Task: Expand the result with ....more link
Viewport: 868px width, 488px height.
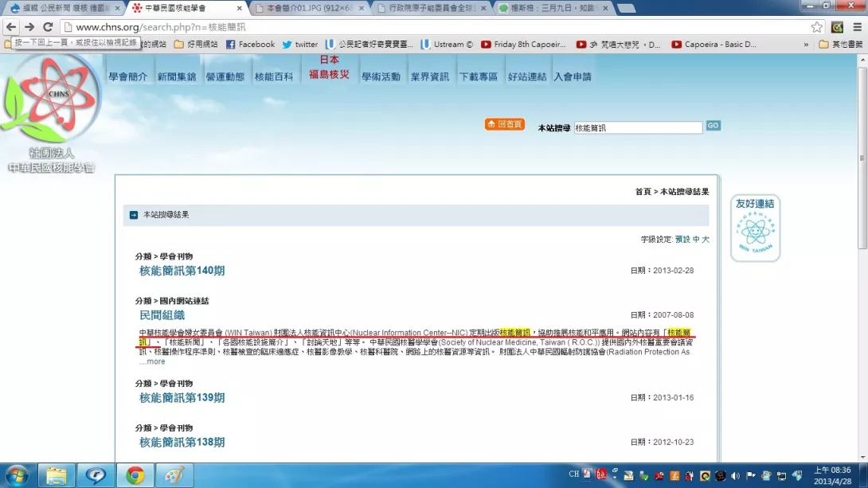Action: tap(152, 361)
